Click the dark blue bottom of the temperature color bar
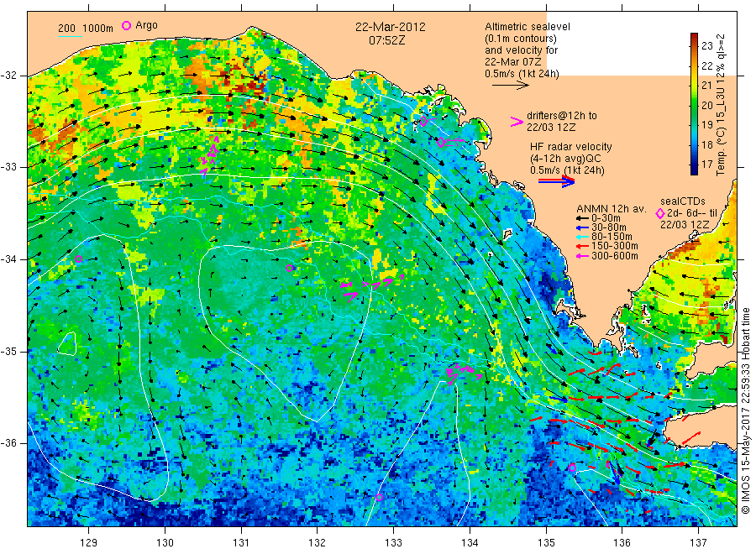The height and width of the screenshot is (554, 756). pos(694,170)
